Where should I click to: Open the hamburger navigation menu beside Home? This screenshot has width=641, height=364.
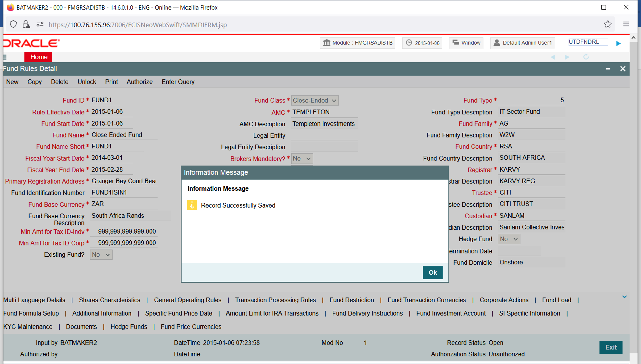[5, 57]
